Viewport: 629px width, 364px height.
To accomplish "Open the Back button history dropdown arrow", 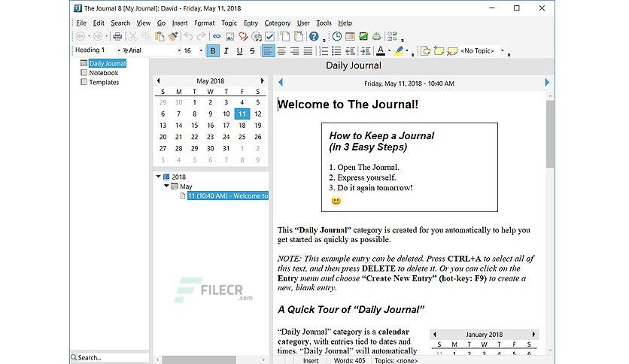I will pyautogui.click(x=89, y=37).
